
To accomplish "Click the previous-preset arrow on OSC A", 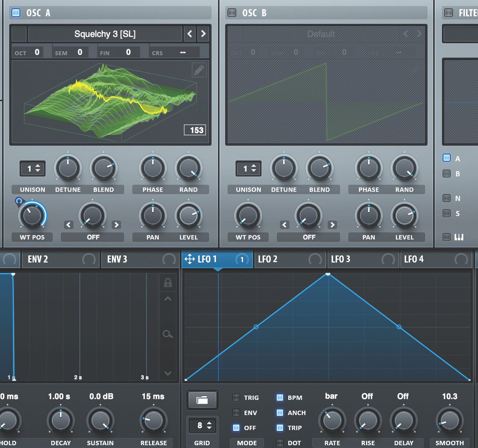I will click(x=190, y=34).
